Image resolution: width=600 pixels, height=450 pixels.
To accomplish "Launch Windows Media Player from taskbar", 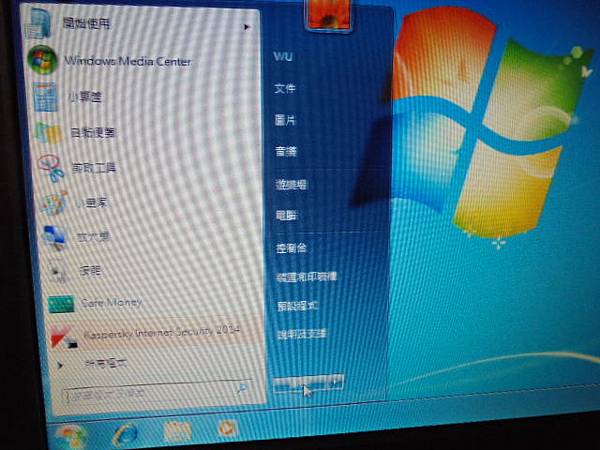I will tap(228, 429).
